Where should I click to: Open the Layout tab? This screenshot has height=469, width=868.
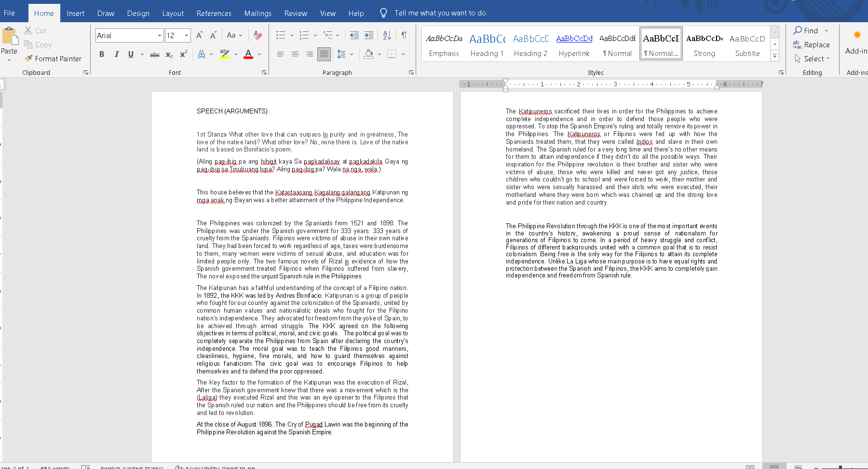pyautogui.click(x=173, y=14)
